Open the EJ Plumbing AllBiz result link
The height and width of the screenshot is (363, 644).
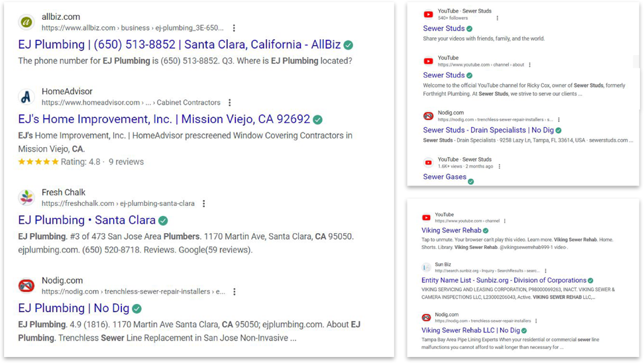(x=180, y=44)
